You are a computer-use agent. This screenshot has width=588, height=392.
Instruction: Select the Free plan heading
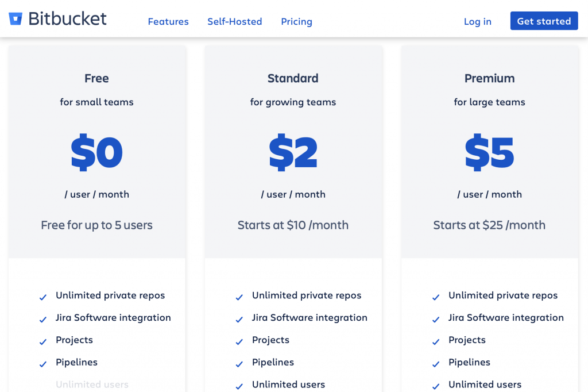pyautogui.click(x=96, y=79)
